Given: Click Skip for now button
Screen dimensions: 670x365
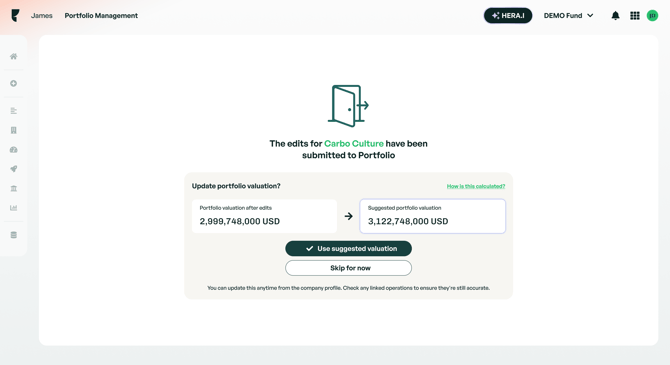Looking at the screenshot, I should click(349, 268).
